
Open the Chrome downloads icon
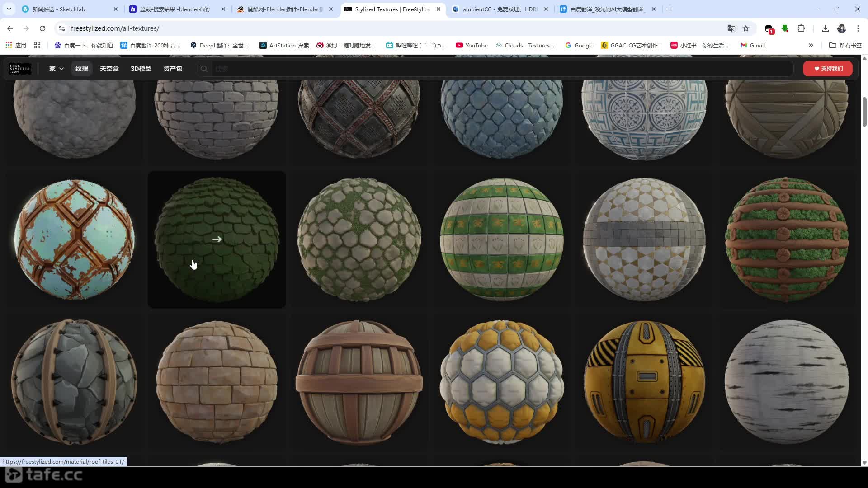click(x=825, y=28)
